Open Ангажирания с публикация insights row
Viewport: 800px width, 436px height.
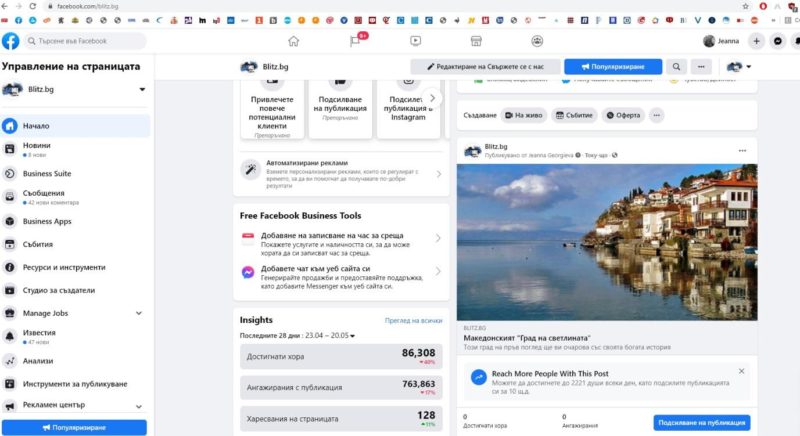(x=341, y=388)
